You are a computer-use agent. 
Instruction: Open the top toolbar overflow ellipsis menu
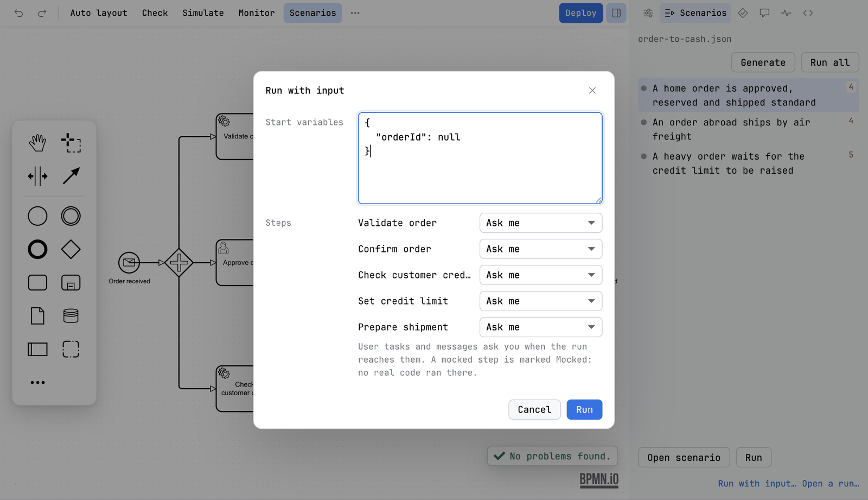(355, 13)
